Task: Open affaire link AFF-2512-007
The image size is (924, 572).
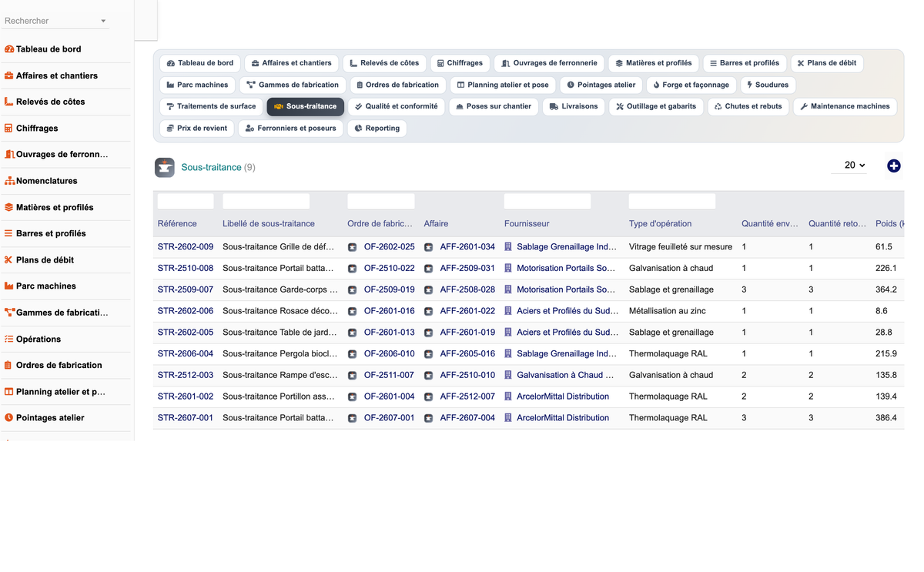Action: pos(467,396)
